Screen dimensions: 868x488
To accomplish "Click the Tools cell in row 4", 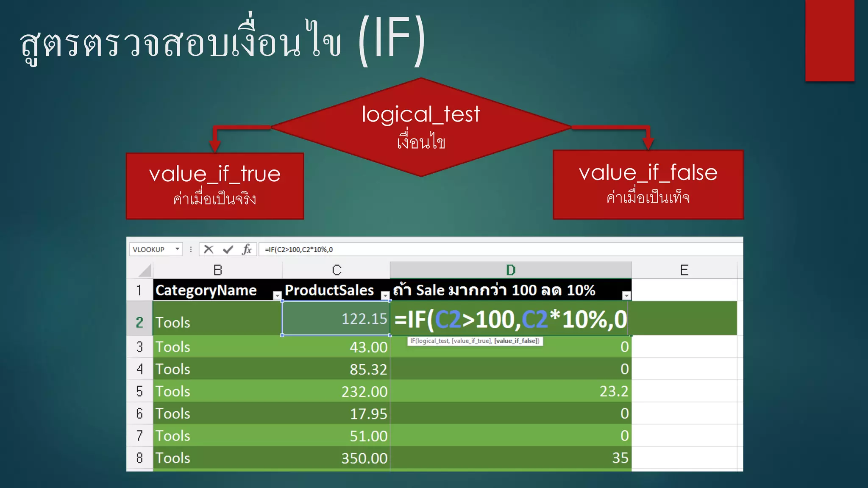I will [217, 369].
